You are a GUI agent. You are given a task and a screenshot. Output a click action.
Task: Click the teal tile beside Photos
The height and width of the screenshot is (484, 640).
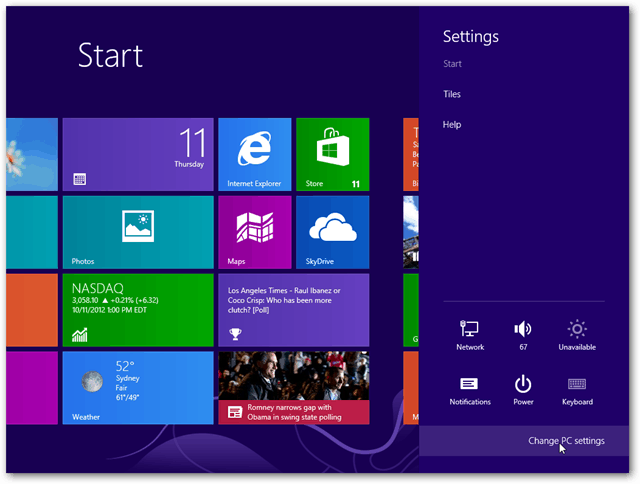pos(32,232)
